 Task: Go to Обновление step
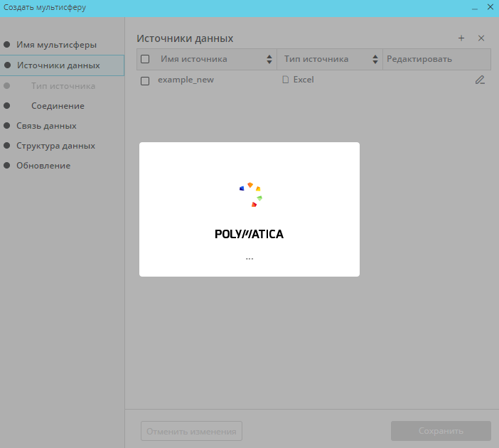coord(43,166)
